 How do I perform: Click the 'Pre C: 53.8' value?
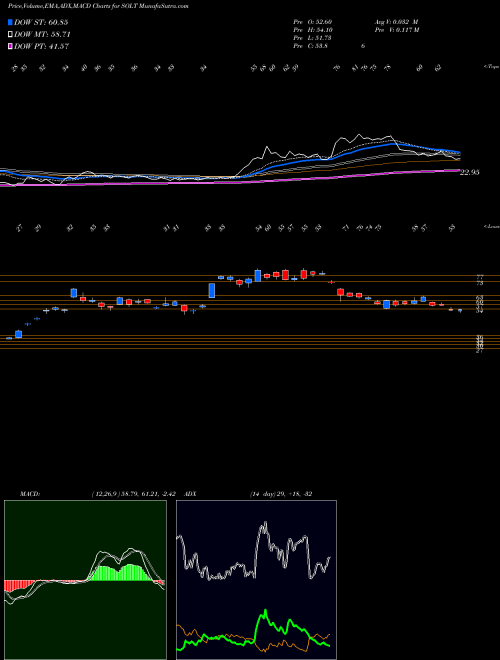point(311,46)
